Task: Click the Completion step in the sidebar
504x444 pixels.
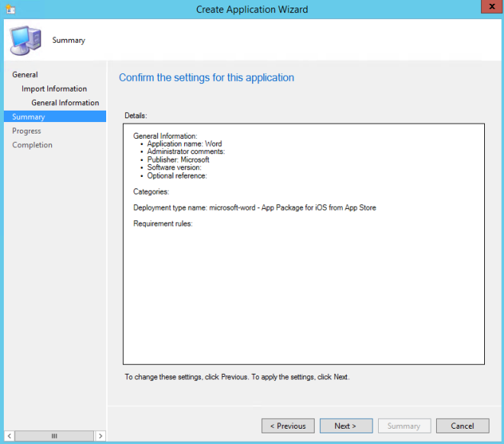Action: tap(32, 145)
